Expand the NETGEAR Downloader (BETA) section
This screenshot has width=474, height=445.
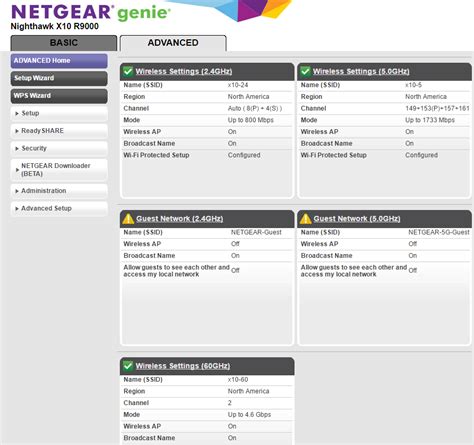click(59, 170)
